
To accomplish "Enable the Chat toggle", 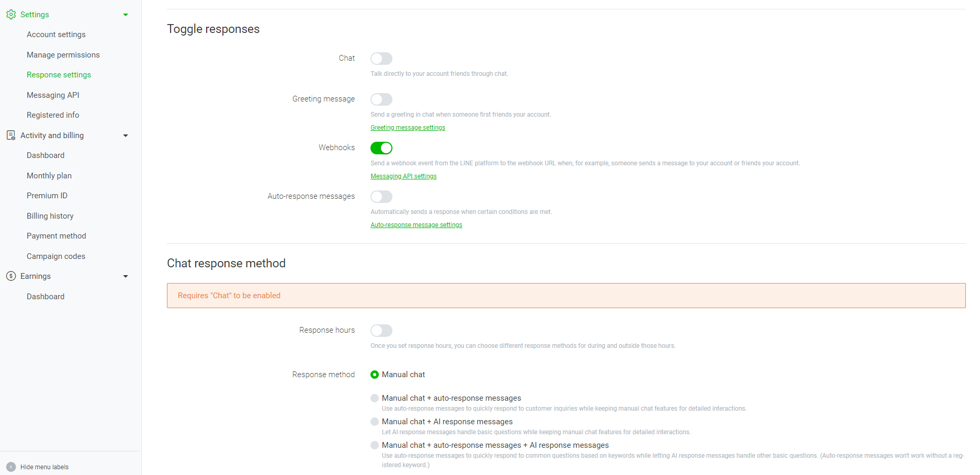I will coord(381,59).
